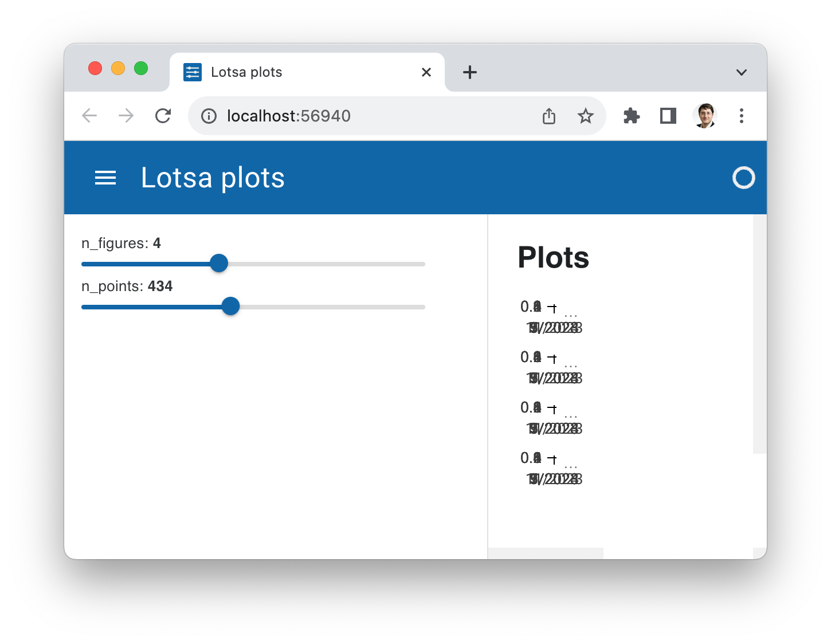
Task: Select the Lotsa plots tab
Action: (307, 72)
